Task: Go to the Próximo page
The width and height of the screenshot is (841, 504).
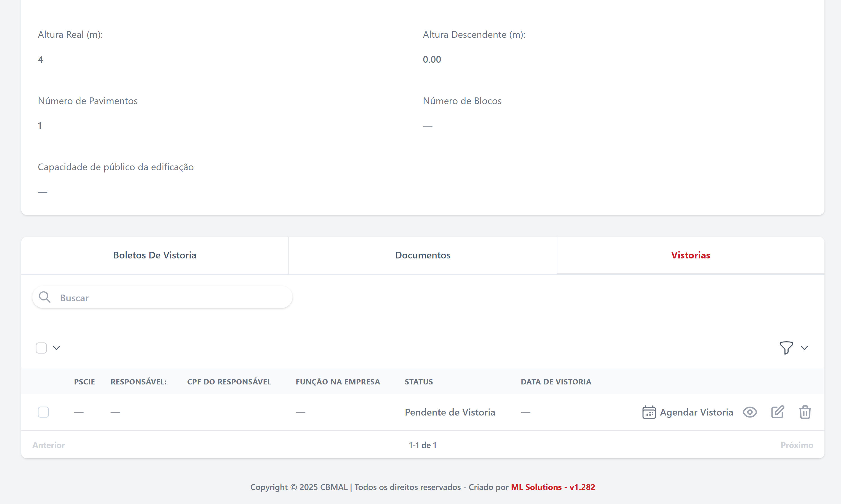Action: [x=796, y=445]
